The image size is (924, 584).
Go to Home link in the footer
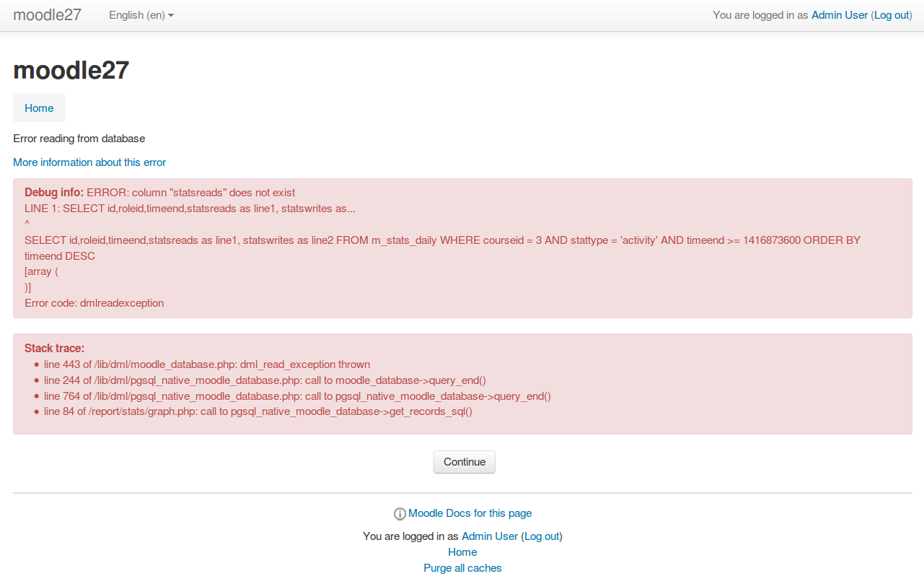click(x=462, y=552)
